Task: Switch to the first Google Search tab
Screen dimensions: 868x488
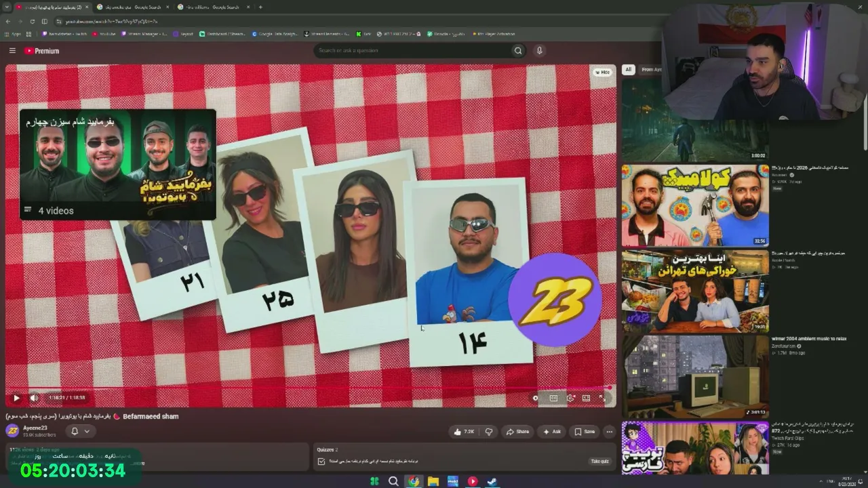Action: tap(132, 7)
